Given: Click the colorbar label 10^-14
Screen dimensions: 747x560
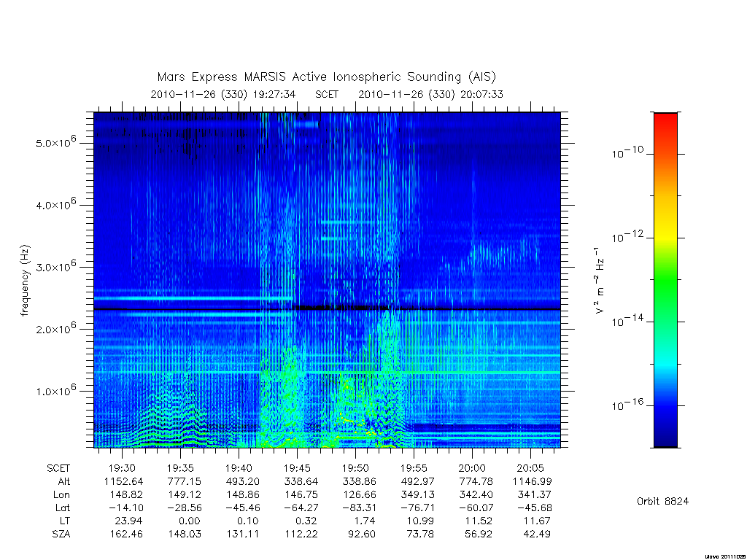Looking at the screenshot, I should tap(627, 320).
